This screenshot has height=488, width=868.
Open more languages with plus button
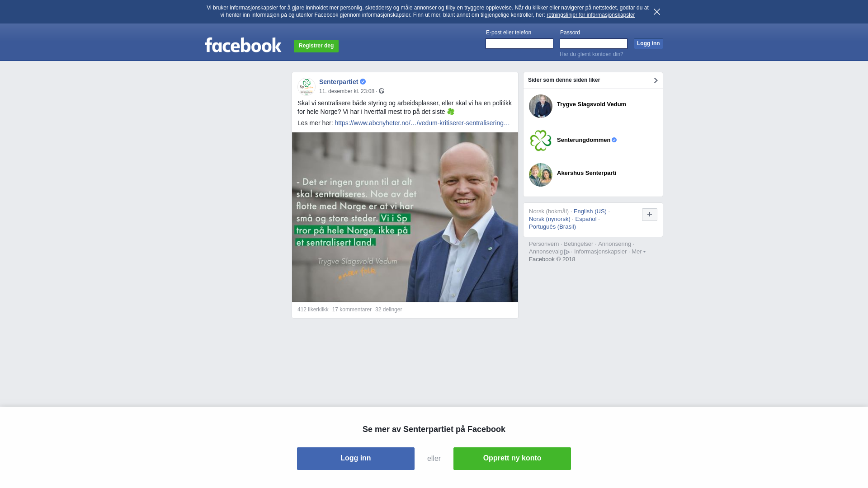tap(650, 215)
